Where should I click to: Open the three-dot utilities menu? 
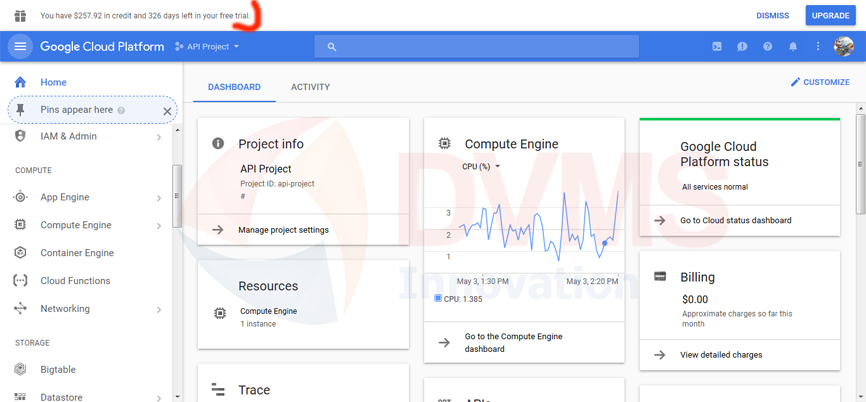click(819, 47)
